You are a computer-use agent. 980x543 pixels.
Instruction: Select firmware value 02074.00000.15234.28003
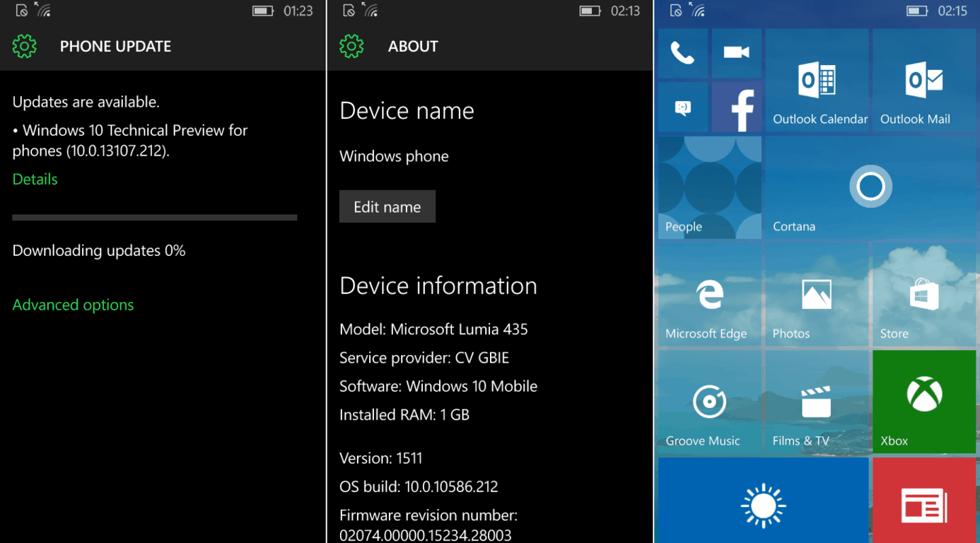(426, 535)
